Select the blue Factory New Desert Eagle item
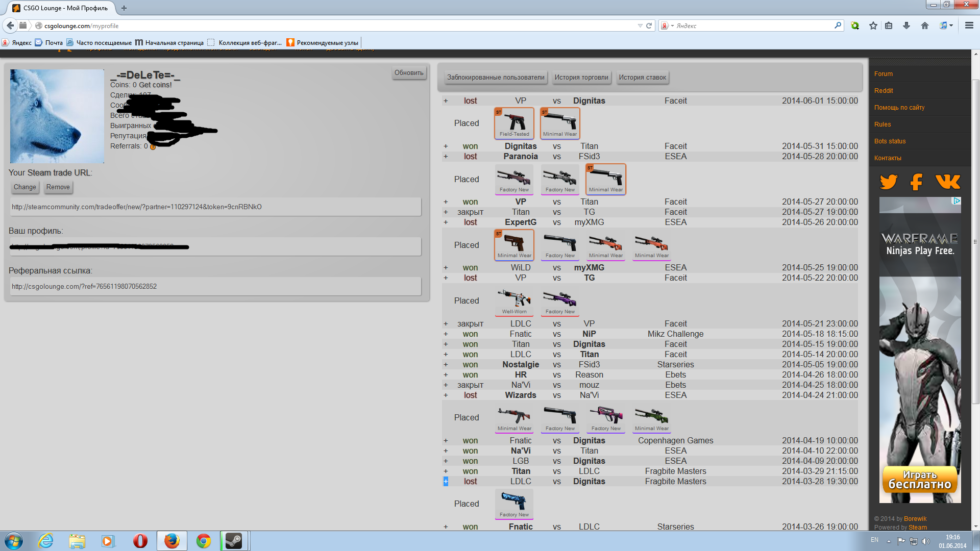Screen dimensions: 980x551 [x=514, y=504]
